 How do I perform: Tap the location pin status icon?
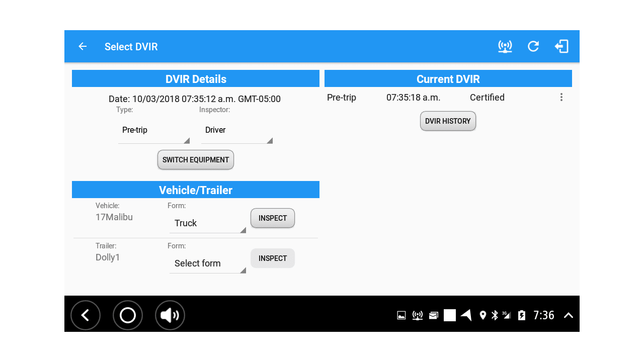[x=483, y=315]
